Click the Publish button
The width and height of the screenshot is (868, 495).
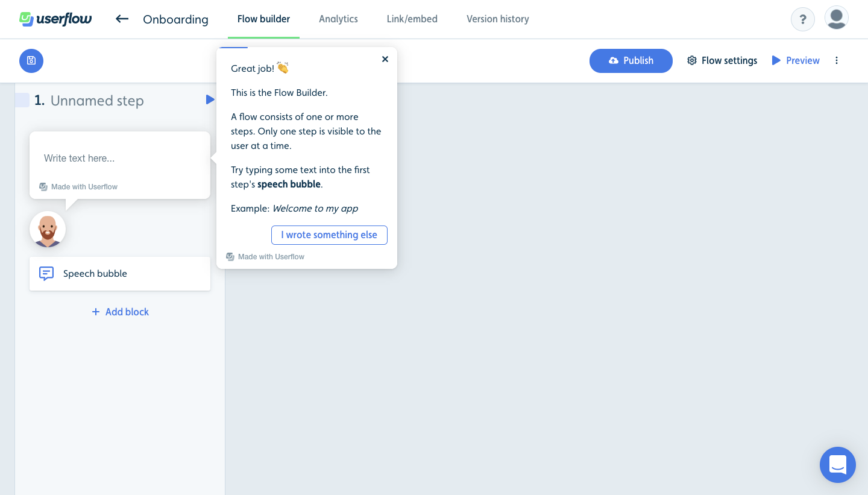point(631,60)
